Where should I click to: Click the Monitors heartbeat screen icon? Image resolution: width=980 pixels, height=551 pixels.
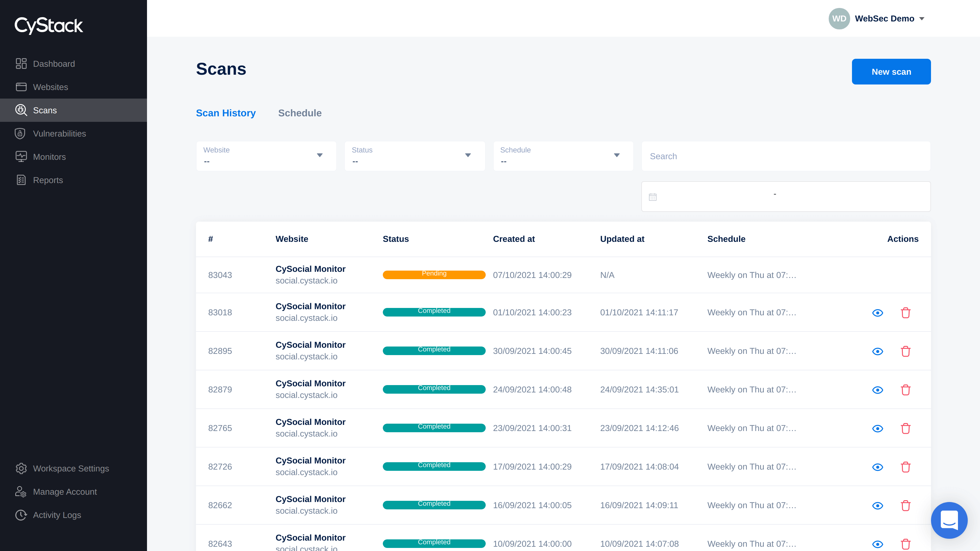coord(21,157)
